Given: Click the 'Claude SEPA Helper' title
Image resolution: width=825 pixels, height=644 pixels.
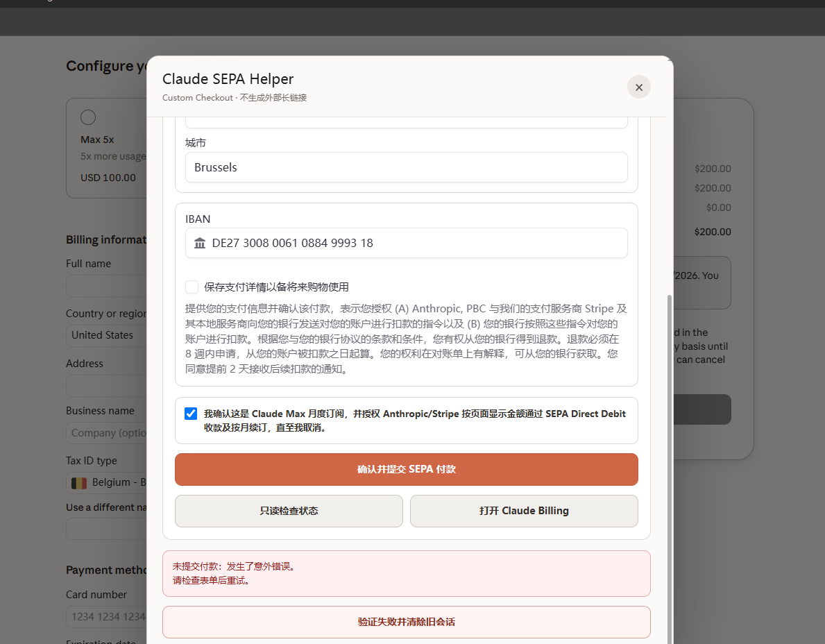Looking at the screenshot, I should [228, 79].
